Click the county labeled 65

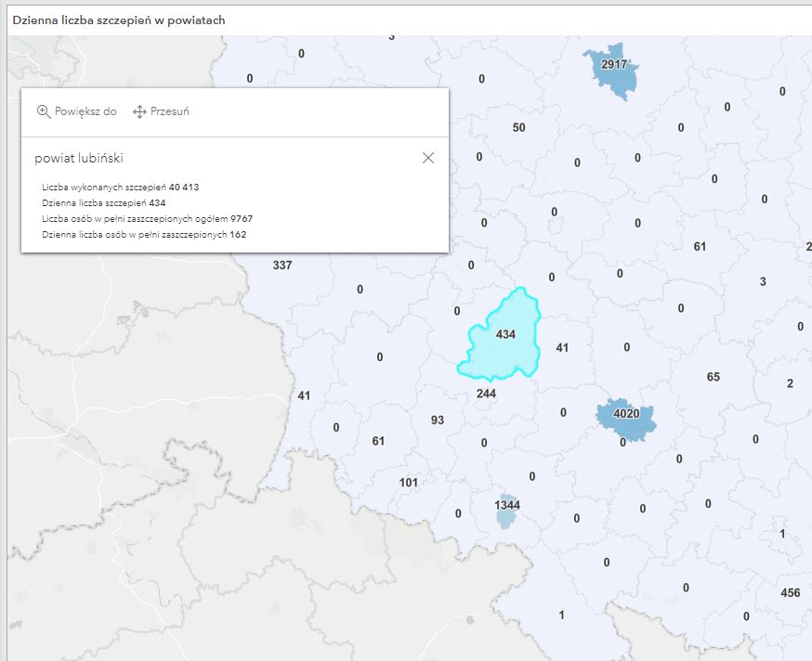[x=713, y=377]
